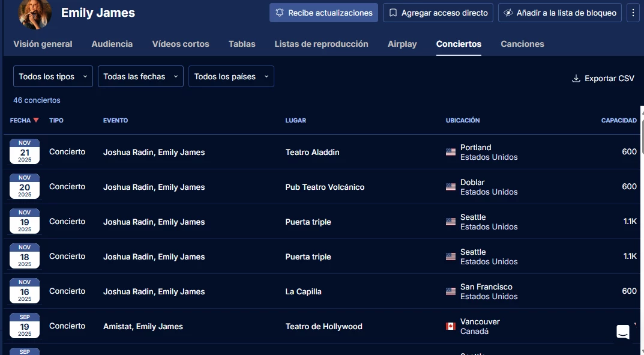Toggle the eye icon for lista de bloqueo
Viewport: 644px width, 355px height.
click(508, 13)
